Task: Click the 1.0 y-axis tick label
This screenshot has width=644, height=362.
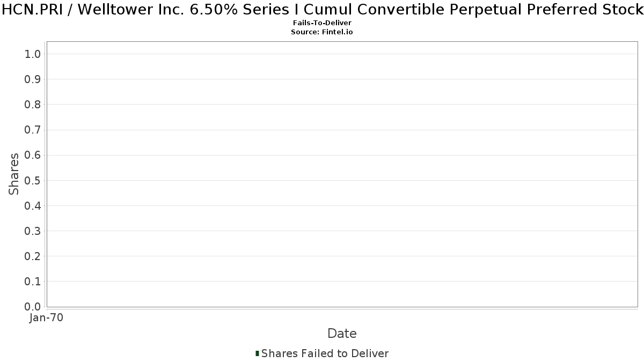Action: pos(33,54)
